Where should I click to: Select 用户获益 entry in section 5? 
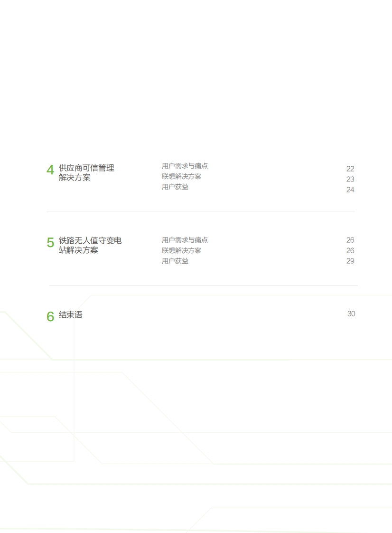tap(175, 261)
